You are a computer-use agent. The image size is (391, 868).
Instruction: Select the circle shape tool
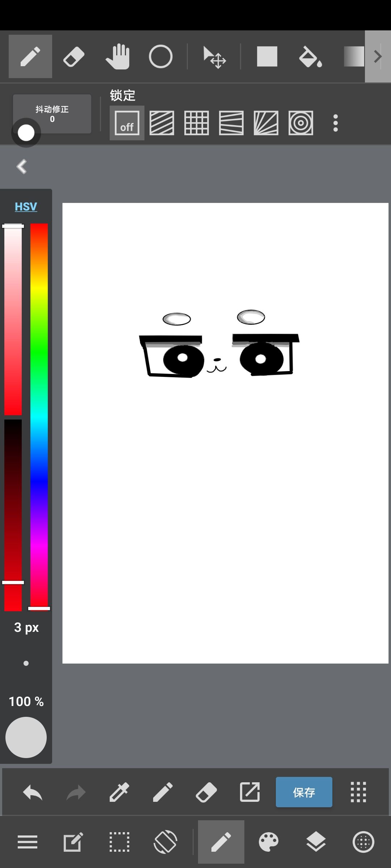tap(161, 56)
